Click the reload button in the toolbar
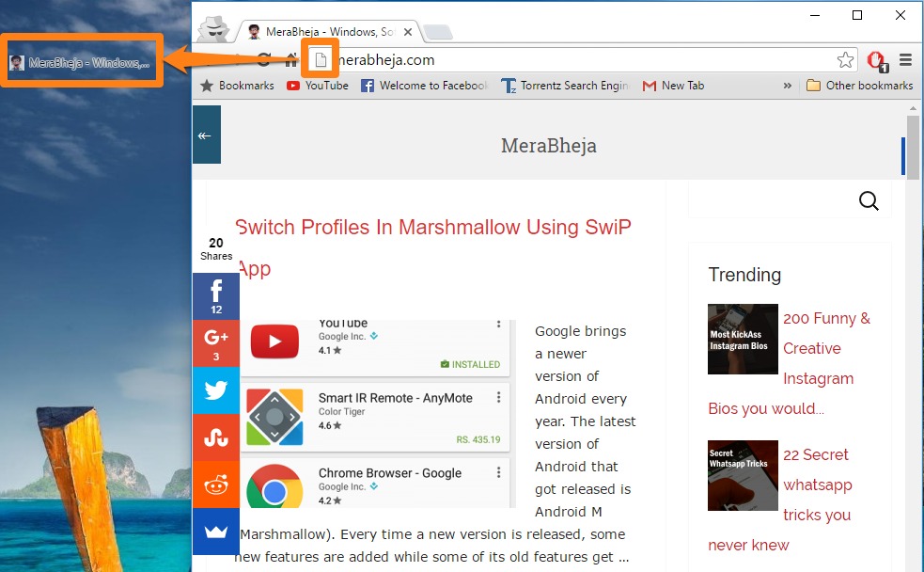Viewport: 924px width, 572px height. 263,59
